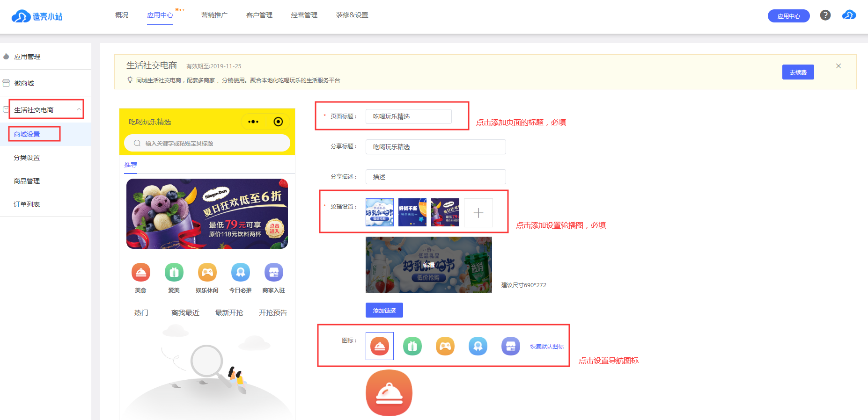Viewport: 868px width, 420px height.
Task: Select the 最新开抢 filter in phone preview
Action: [x=229, y=312]
